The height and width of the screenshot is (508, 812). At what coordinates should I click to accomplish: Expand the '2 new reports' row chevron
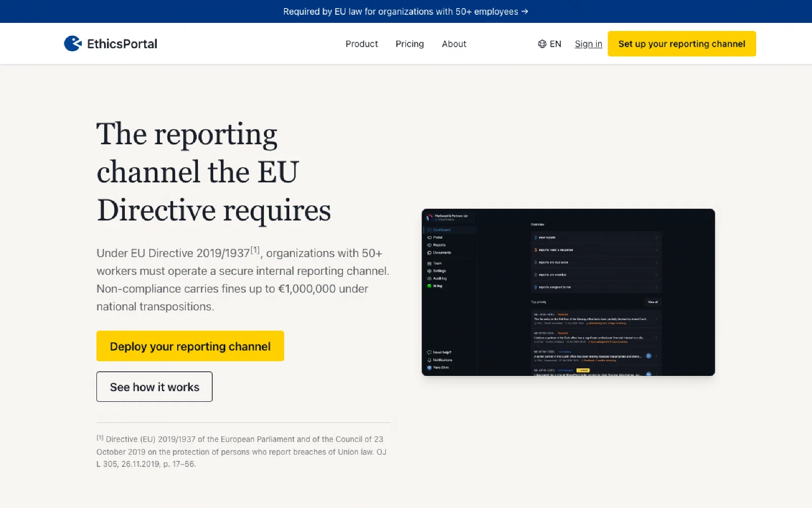657,238
